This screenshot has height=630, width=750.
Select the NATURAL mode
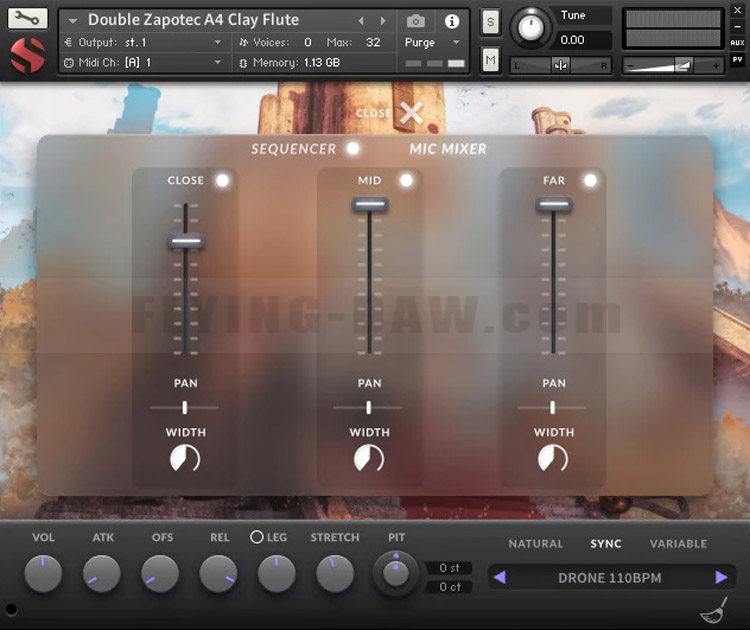click(x=536, y=544)
